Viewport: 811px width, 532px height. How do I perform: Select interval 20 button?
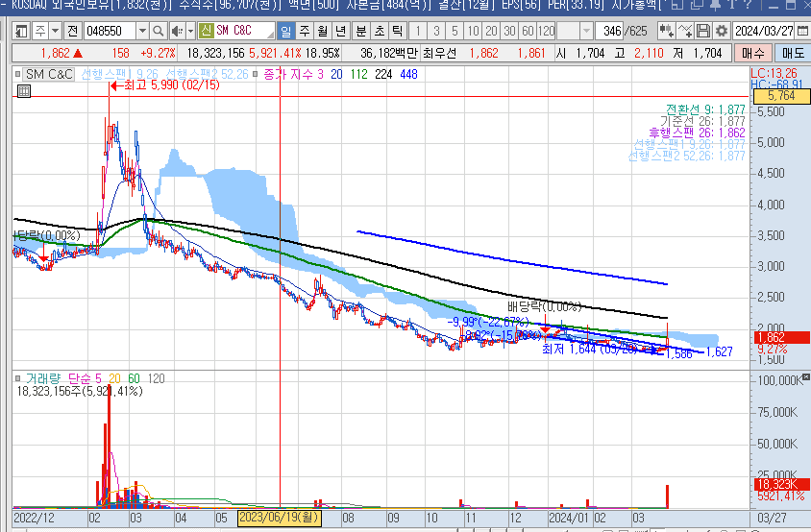491,31
